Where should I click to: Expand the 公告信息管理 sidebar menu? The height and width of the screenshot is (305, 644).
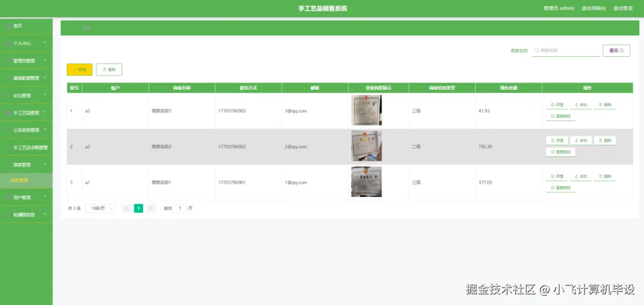[x=26, y=130]
